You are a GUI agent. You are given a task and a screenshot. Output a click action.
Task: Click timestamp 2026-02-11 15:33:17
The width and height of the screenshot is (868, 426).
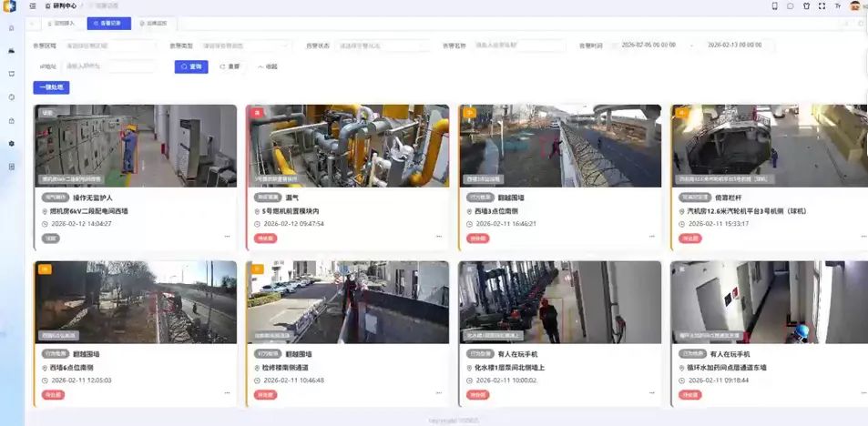[719, 224]
